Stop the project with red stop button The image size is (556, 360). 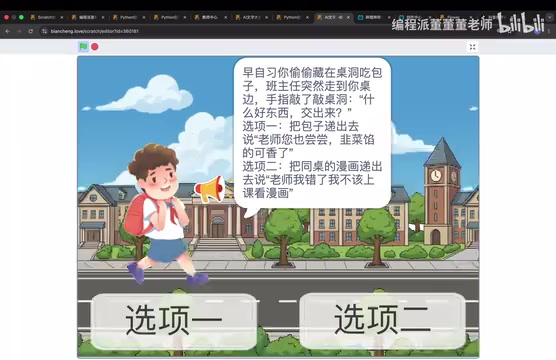click(x=95, y=46)
